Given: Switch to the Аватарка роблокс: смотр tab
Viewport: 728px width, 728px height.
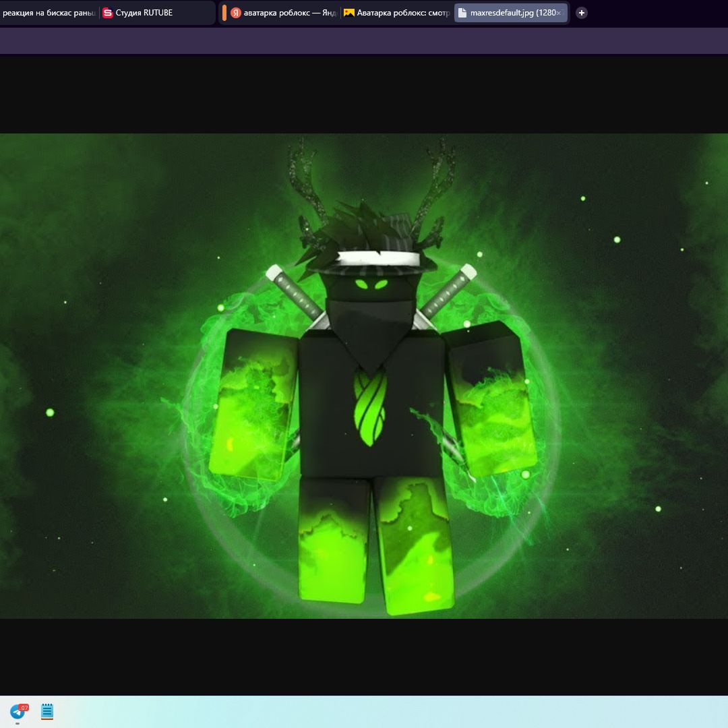Looking at the screenshot, I should point(397,13).
